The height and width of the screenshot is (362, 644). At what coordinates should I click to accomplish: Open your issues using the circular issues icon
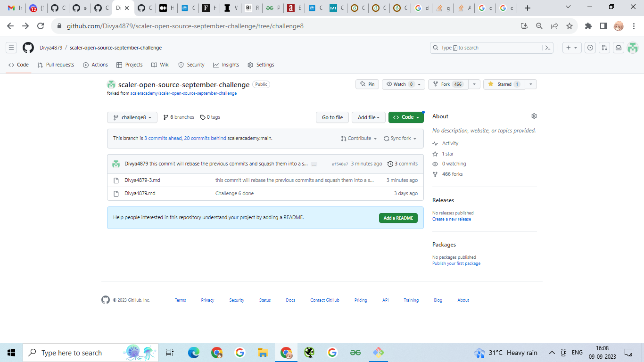(x=590, y=48)
